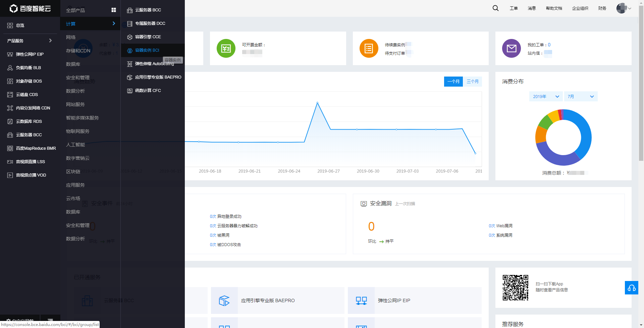Click the green invoice amount icon
The width and height of the screenshot is (644, 328).
click(x=226, y=48)
